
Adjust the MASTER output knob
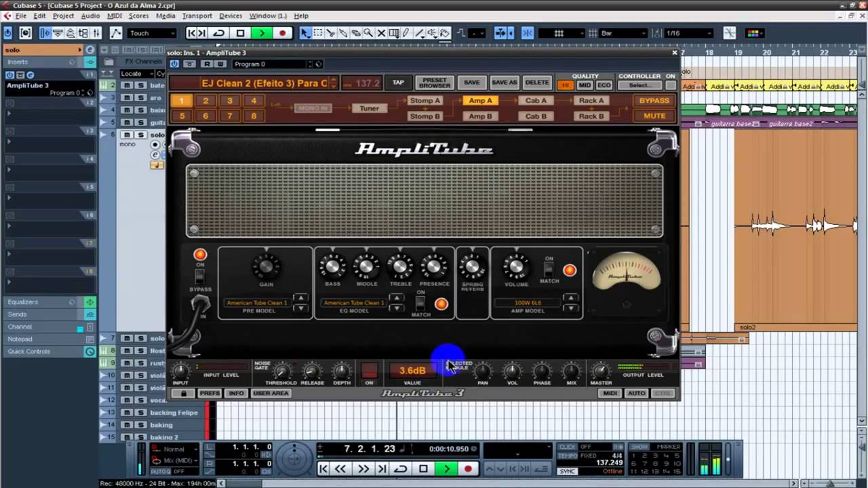[601, 371]
